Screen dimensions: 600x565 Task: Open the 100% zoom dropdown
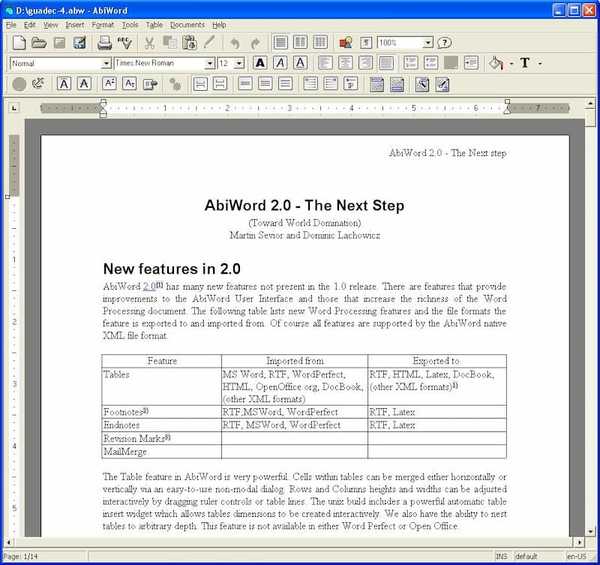[428, 43]
